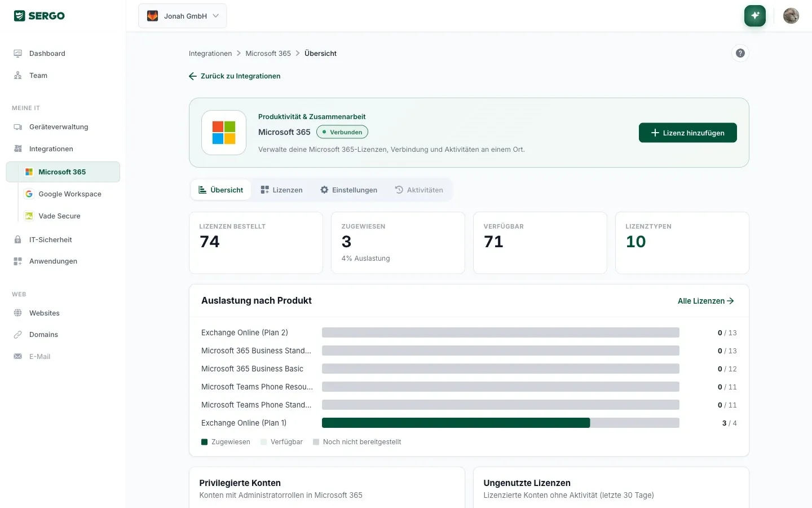812x508 pixels.
Task: Open the user profile avatar
Action: coord(791,16)
